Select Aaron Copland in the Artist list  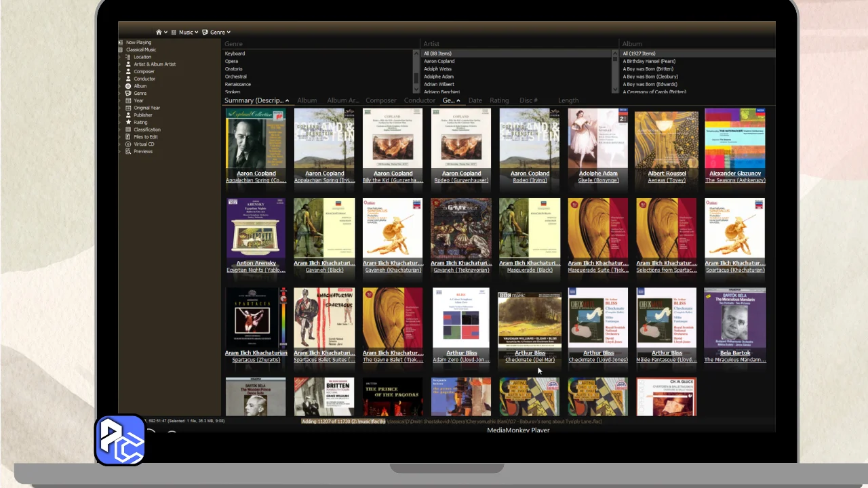coord(439,61)
